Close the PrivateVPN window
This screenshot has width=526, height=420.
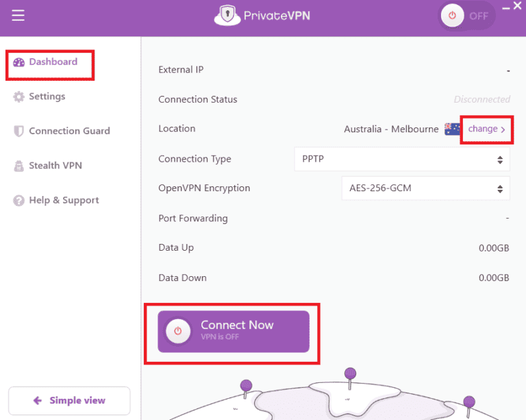[x=518, y=6]
